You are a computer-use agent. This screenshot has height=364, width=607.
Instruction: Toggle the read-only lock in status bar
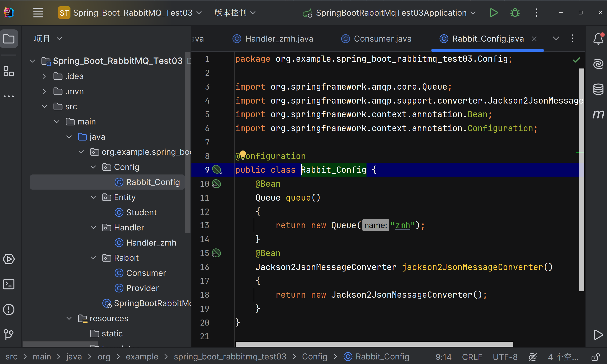tap(595, 357)
